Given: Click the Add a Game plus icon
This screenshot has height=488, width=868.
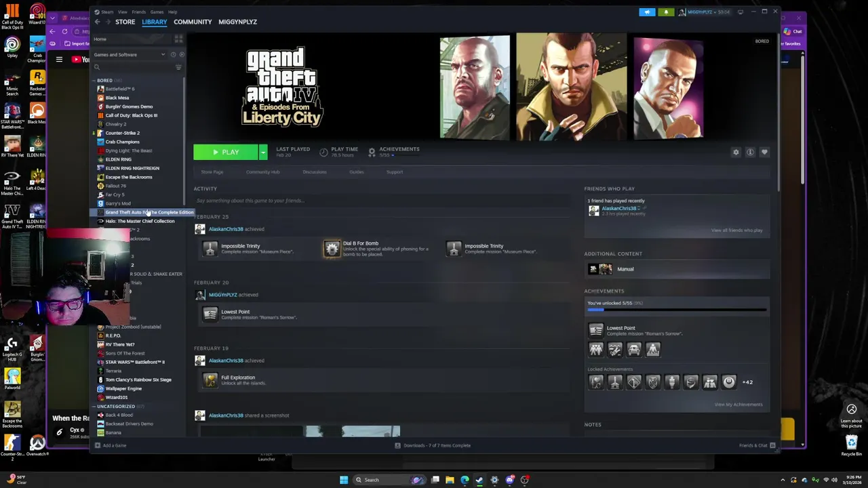Looking at the screenshot, I should point(97,445).
